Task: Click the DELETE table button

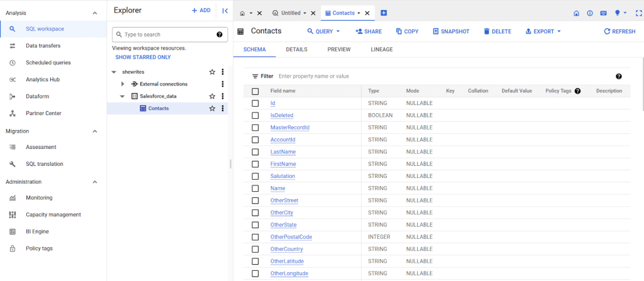Action: pyautogui.click(x=497, y=31)
